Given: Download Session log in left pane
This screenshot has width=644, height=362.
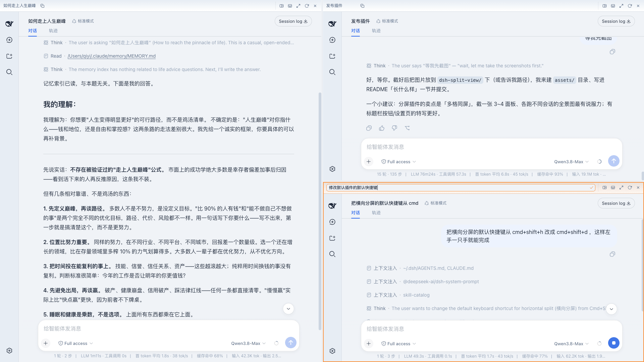Looking at the screenshot, I should pos(293,21).
